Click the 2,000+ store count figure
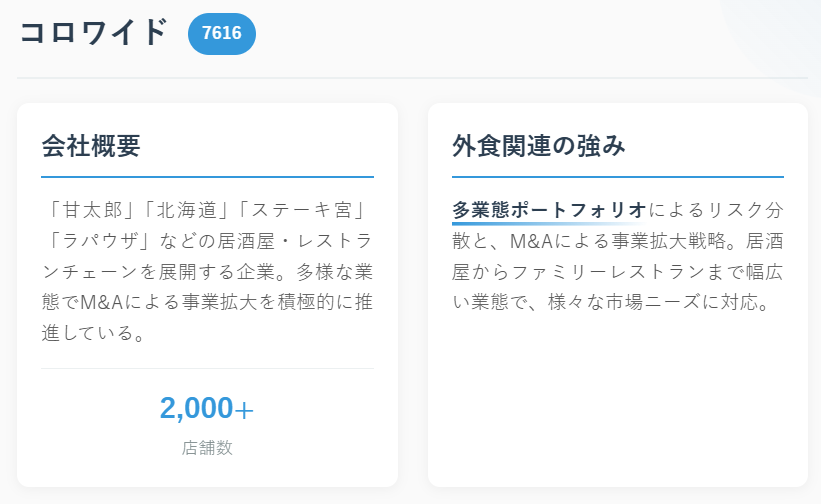The width and height of the screenshot is (821, 504). pos(207,408)
